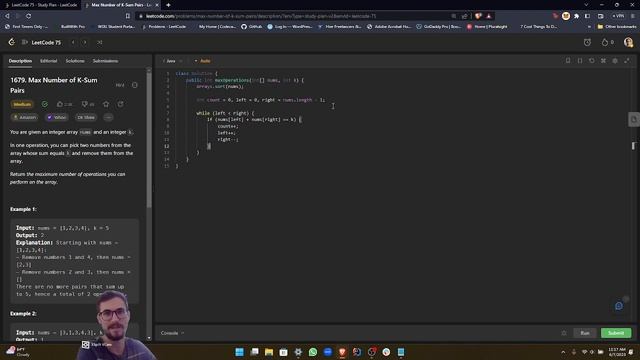
Task: Click the icon left of Run
Action: (x=564, y=333)
